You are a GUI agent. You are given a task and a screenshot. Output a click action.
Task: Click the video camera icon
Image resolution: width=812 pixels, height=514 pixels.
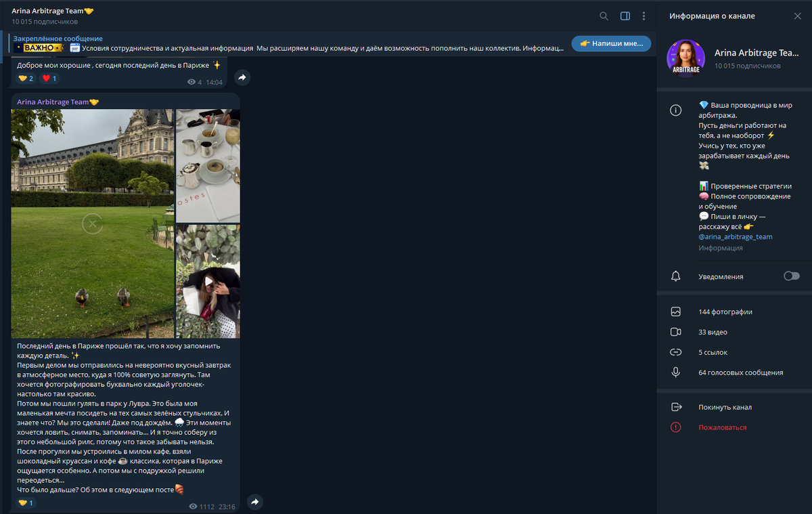675,333
